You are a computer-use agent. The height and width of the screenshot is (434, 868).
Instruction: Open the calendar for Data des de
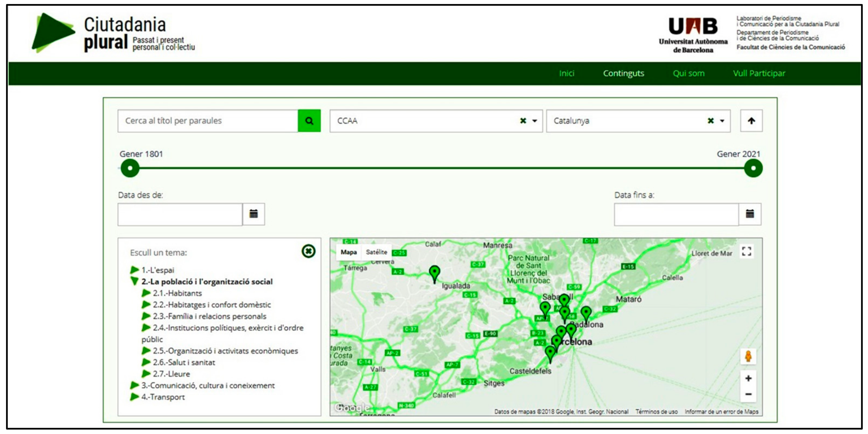pos(253,214)
